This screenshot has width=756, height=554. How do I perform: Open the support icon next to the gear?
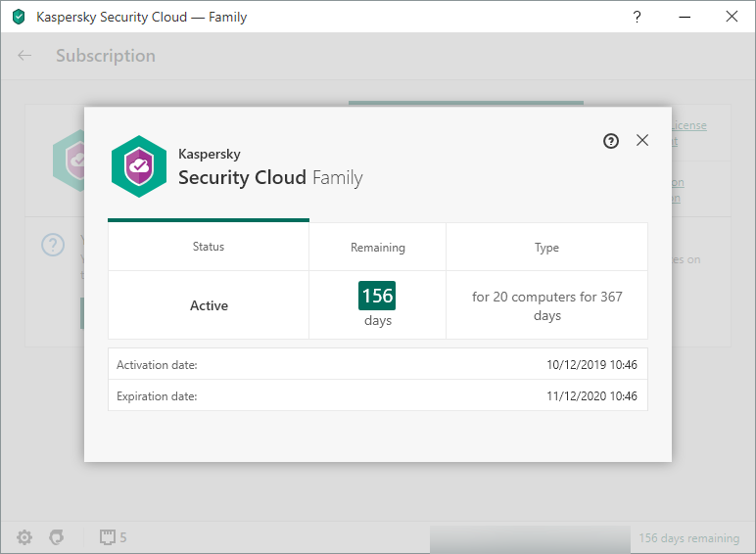pos(57,536)
